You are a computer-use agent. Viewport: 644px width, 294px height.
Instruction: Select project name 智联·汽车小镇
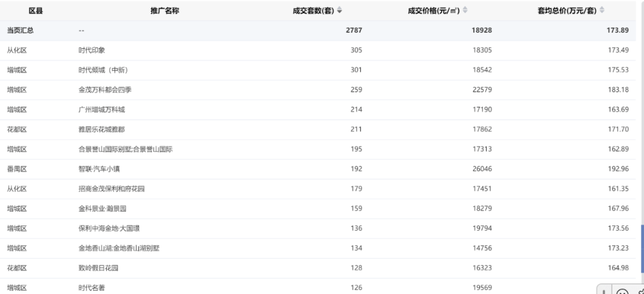point(99,169)
